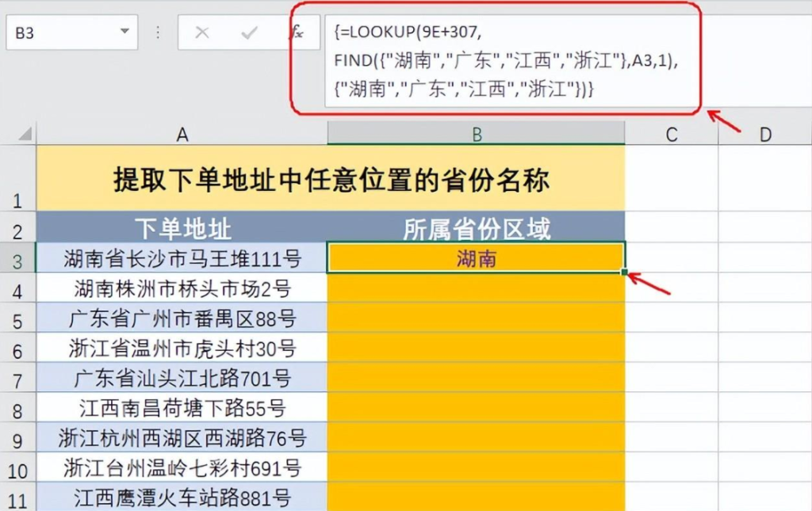Image resolution: width=812 pixels, height=511 pixels.
Task: Select column C header
Action: point(672,133)
